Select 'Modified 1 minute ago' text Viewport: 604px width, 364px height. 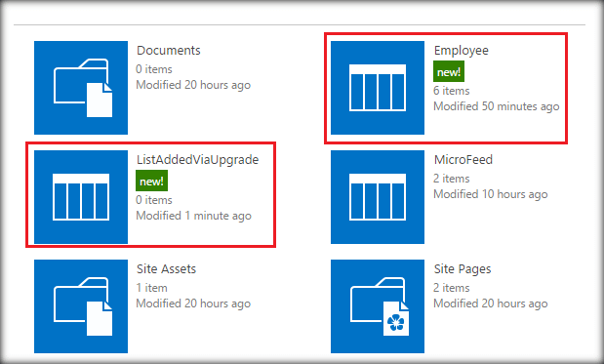194,216
